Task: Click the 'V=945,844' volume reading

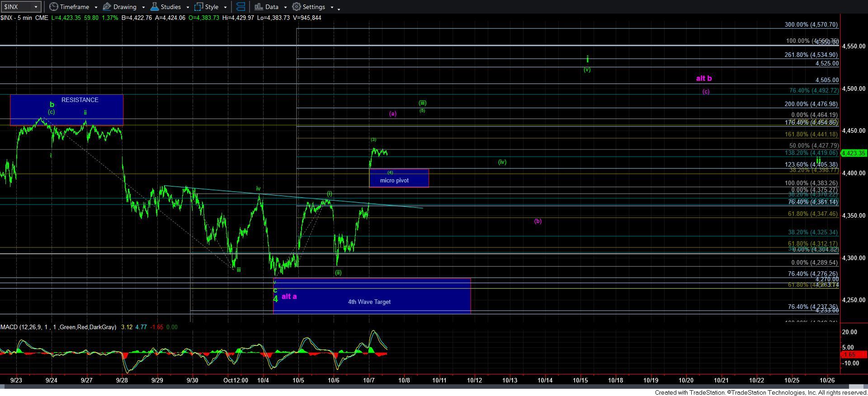Action: [307, 18]
